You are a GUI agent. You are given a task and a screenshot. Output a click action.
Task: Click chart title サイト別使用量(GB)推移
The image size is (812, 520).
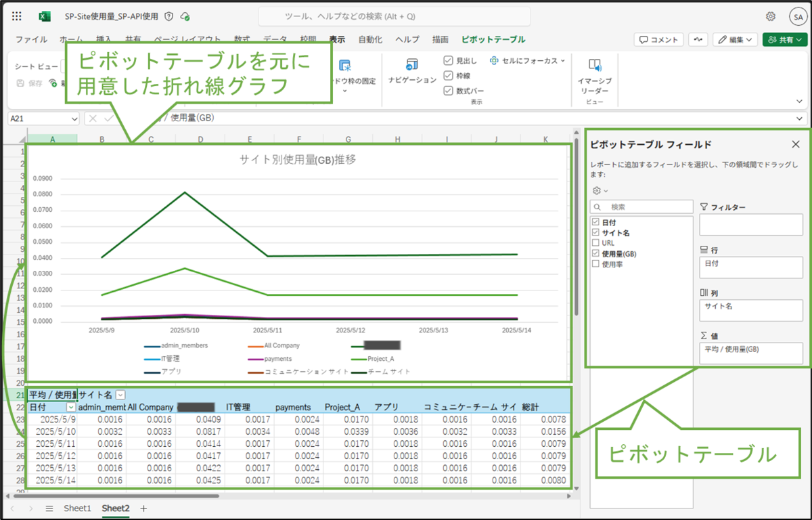coord(298,160)
